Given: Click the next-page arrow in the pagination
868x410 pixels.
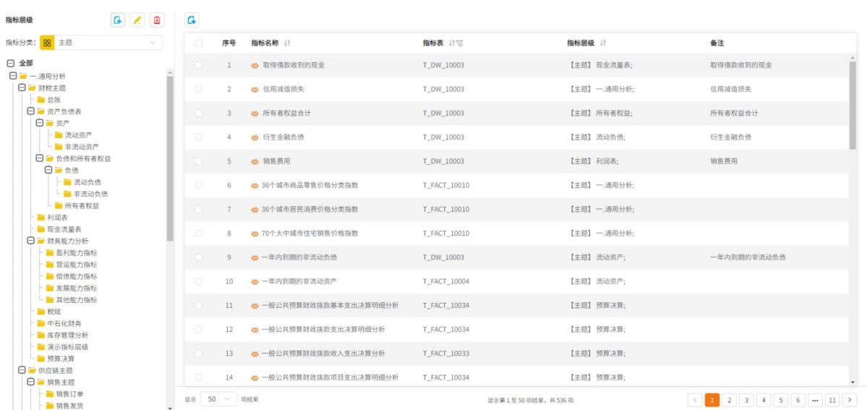Looking at the screenshot, I should (850, 400).
